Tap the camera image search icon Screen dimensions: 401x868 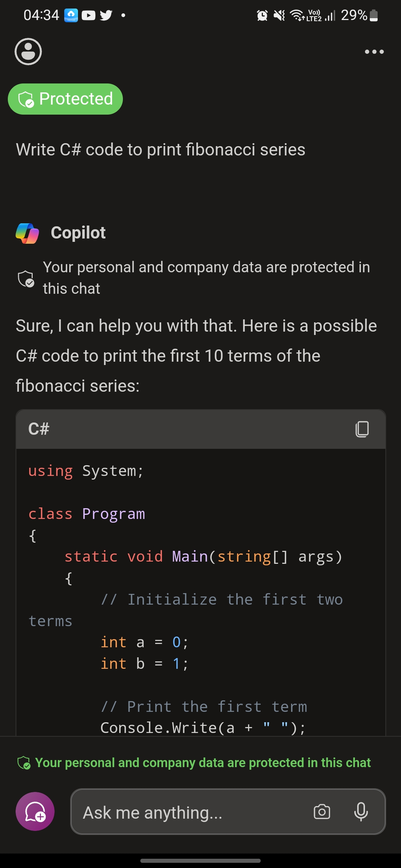click(322, 812)
